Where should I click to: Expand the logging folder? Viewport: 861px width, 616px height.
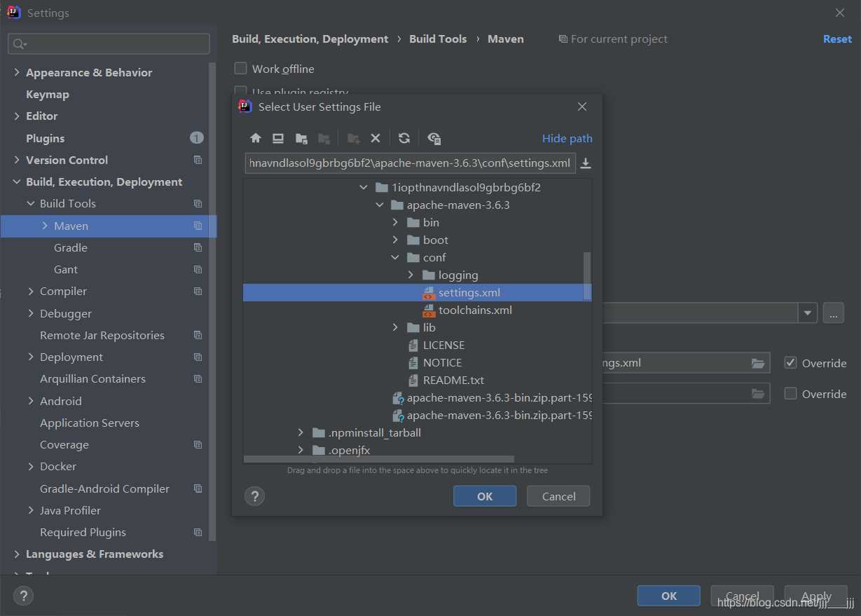pos(411,275)
